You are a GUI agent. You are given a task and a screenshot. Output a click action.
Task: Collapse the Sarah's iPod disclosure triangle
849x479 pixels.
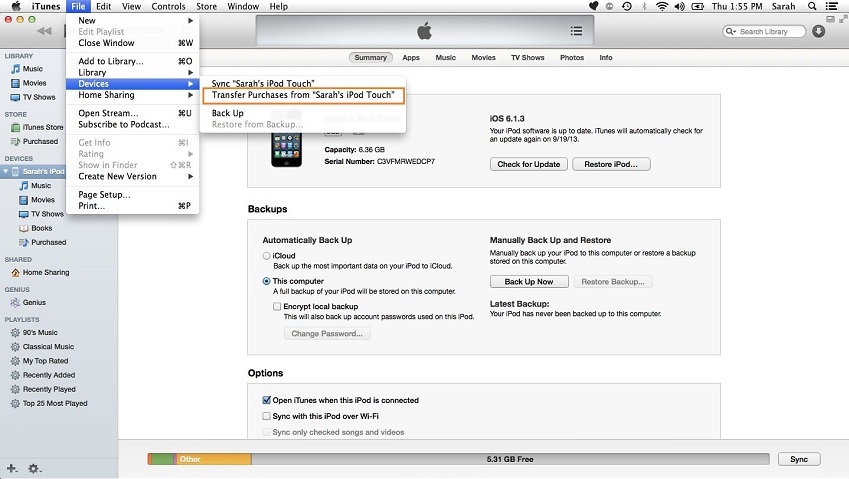click(8, 171)
